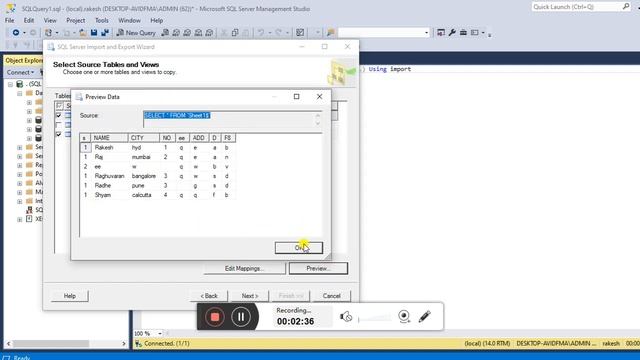Viewport: 640px width, 360px height.
Task: Select the Object Explorer panel tab
Action: [24, 60]
